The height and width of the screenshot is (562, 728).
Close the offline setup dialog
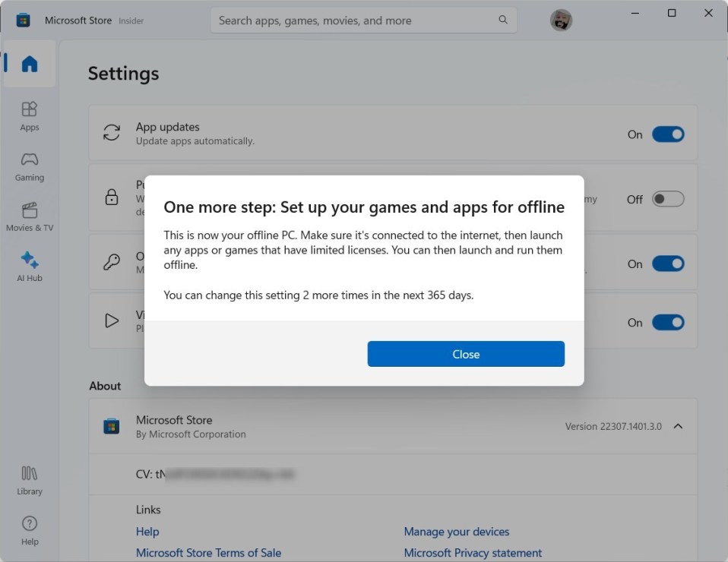[x=466, y=354]
